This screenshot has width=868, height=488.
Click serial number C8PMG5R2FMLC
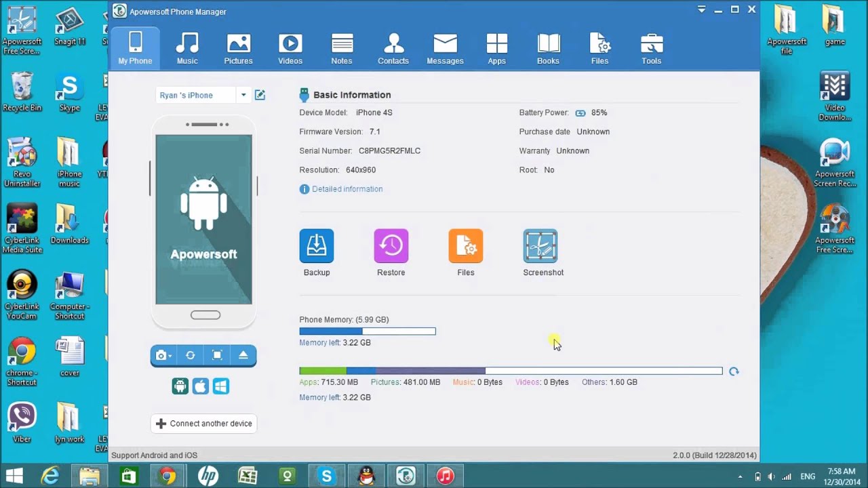click(389, 150)
